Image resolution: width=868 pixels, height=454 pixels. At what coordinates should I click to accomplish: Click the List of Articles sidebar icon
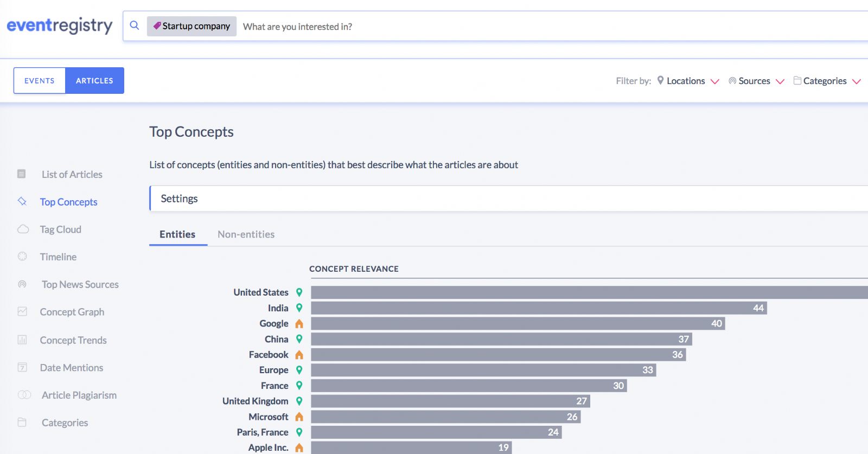pos(22,174)
